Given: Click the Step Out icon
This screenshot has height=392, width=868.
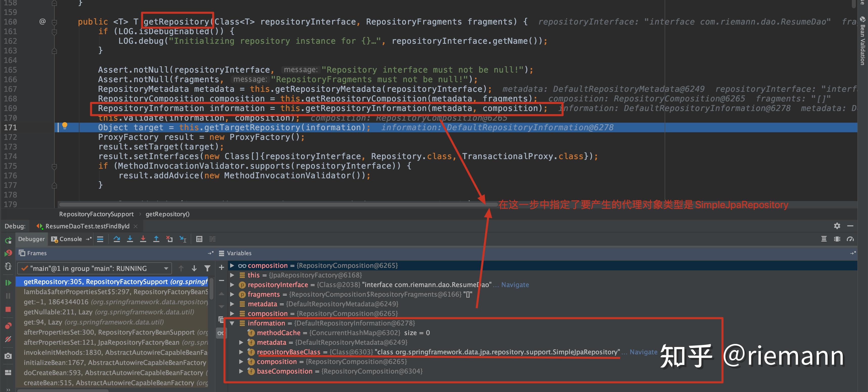Looking at the screenshot, I should click(156, 239).
